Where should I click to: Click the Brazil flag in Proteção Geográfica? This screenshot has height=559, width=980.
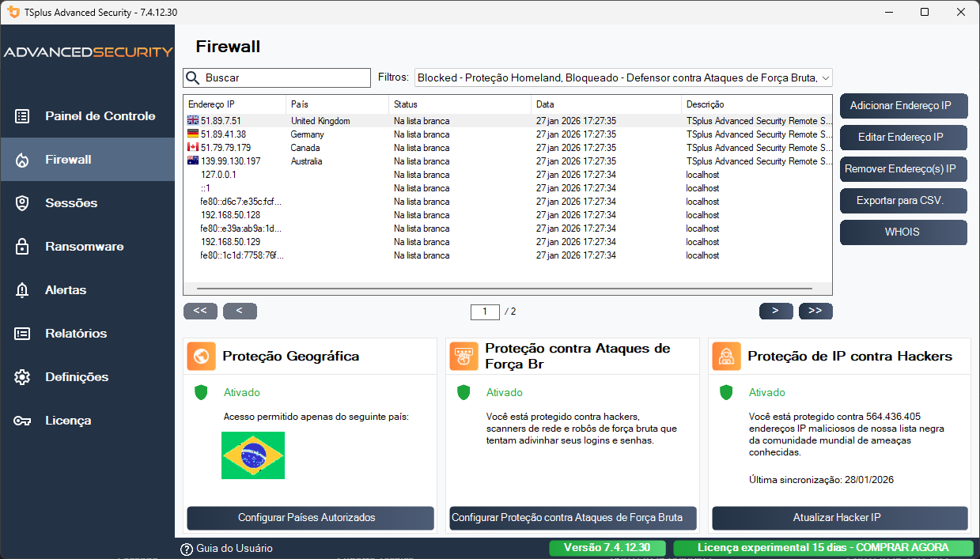point(253,455)
